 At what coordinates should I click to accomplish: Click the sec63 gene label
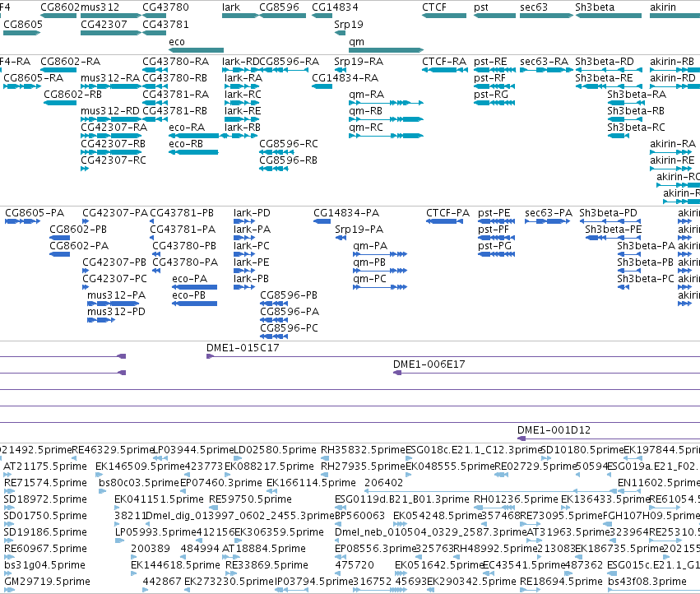click(x=534, y=7)
